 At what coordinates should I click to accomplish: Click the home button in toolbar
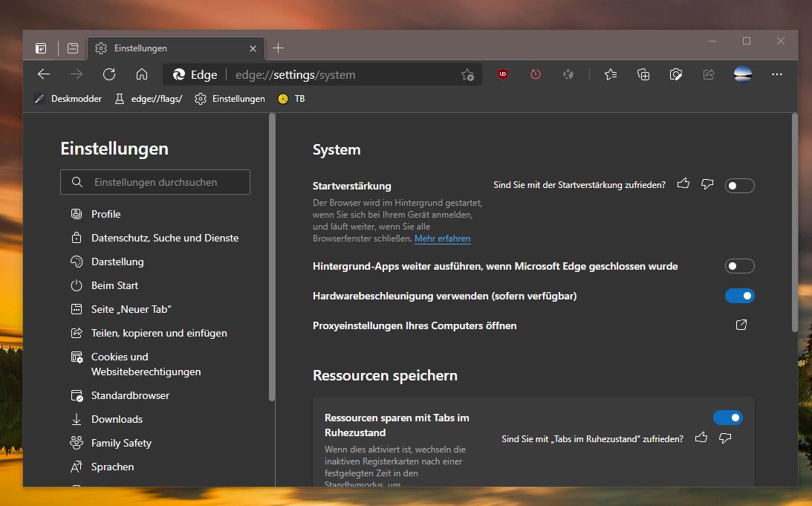(x=142, y=74)
